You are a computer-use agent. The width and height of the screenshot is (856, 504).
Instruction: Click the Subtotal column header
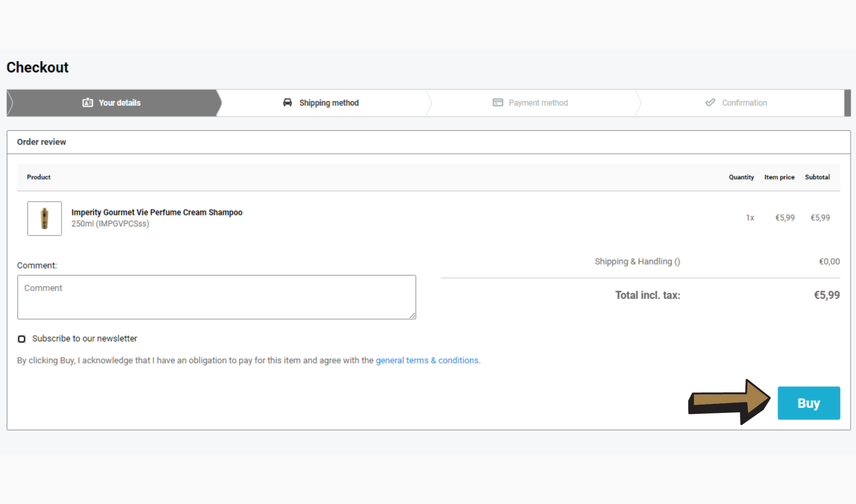tap(818, 177)
